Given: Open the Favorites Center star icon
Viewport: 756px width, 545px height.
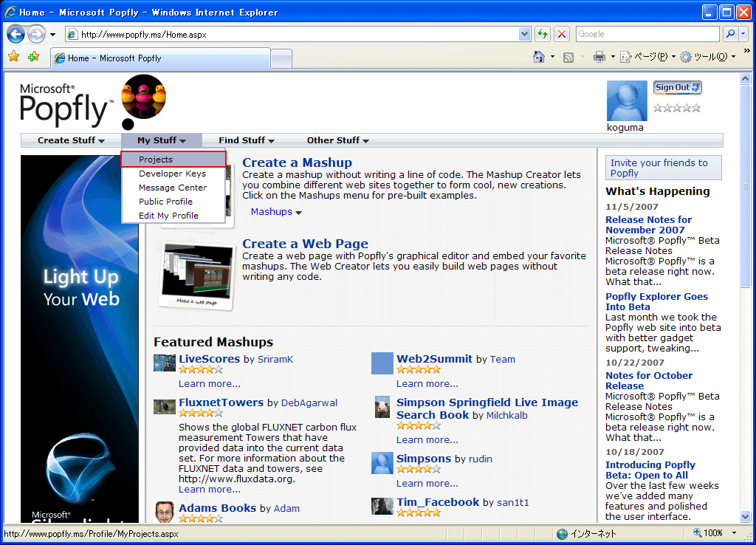Looking at the screenshot, I should [14, 57].
